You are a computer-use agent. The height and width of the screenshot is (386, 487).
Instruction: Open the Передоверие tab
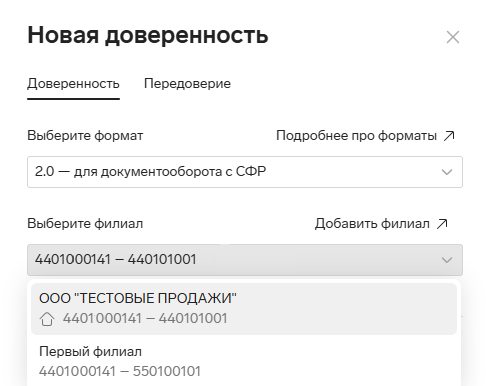coord(187,83)
